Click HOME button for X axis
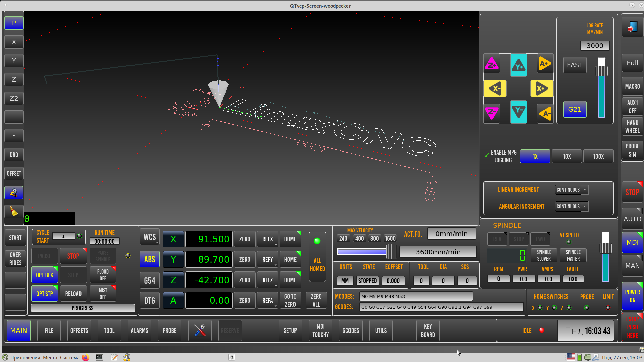Viewport: 644px width, 362px height. pyautogui.click(x=290, y=239)
